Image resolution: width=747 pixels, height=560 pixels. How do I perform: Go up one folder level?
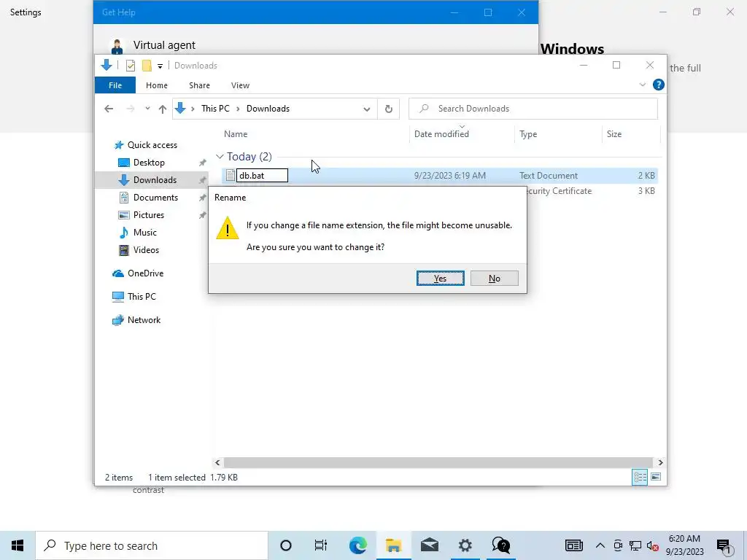(163, 109)
